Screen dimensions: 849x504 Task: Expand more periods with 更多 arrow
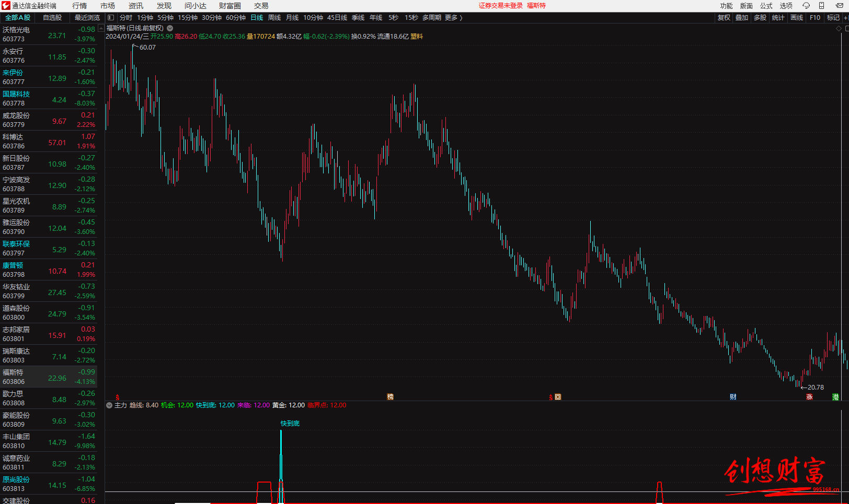tap(454, 18)
